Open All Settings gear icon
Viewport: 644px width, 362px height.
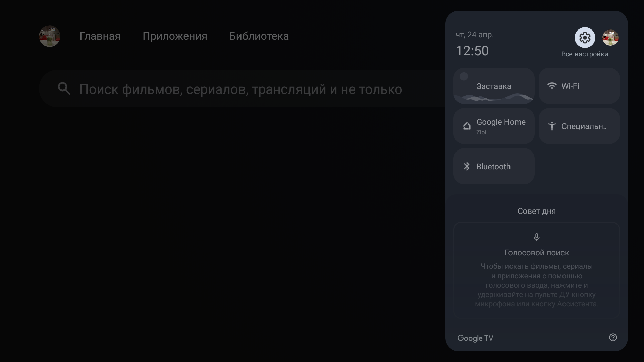[585, 38]
